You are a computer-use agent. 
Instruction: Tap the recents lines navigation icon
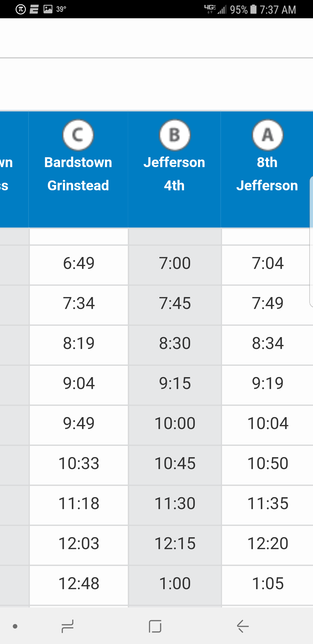[x=68, y=626]
